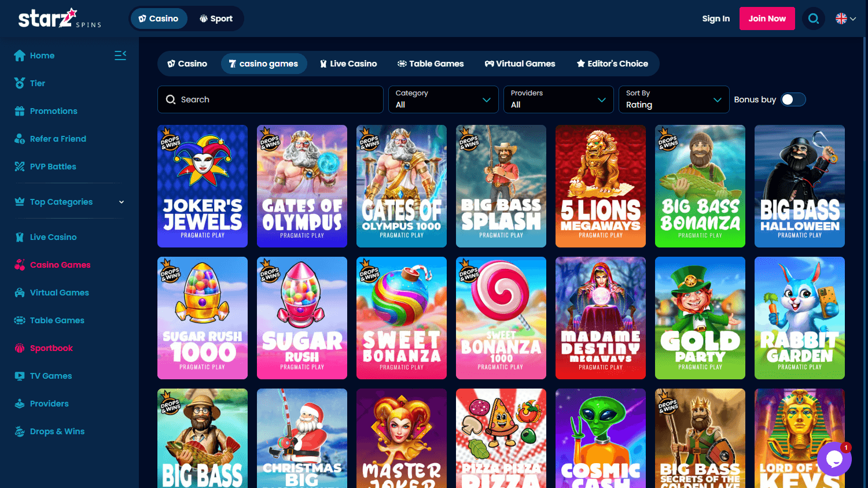This screenshot has width=868, height=488.
Task: Click the Drops & Wins sidebar icon
Action: click(20, 431)
